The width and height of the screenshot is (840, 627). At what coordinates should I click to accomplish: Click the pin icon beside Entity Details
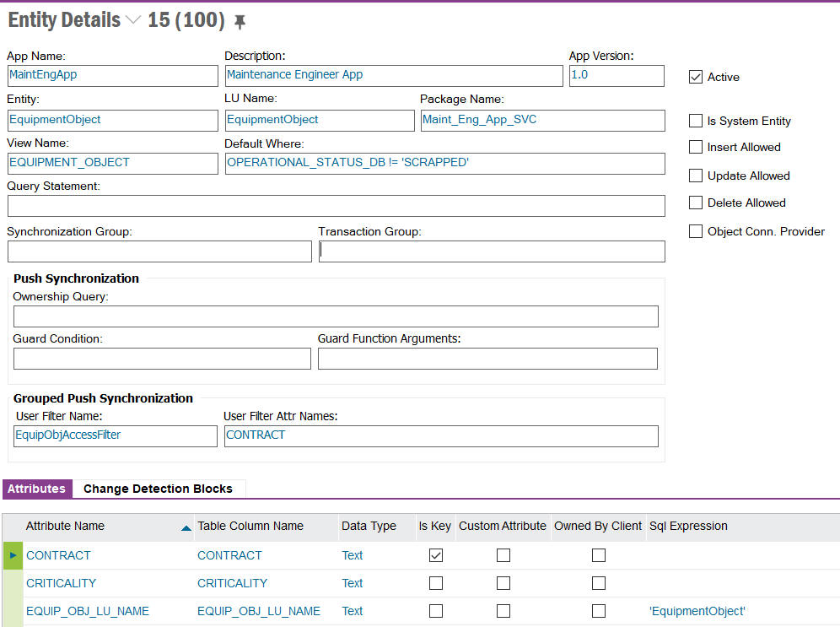click(240, 22)
